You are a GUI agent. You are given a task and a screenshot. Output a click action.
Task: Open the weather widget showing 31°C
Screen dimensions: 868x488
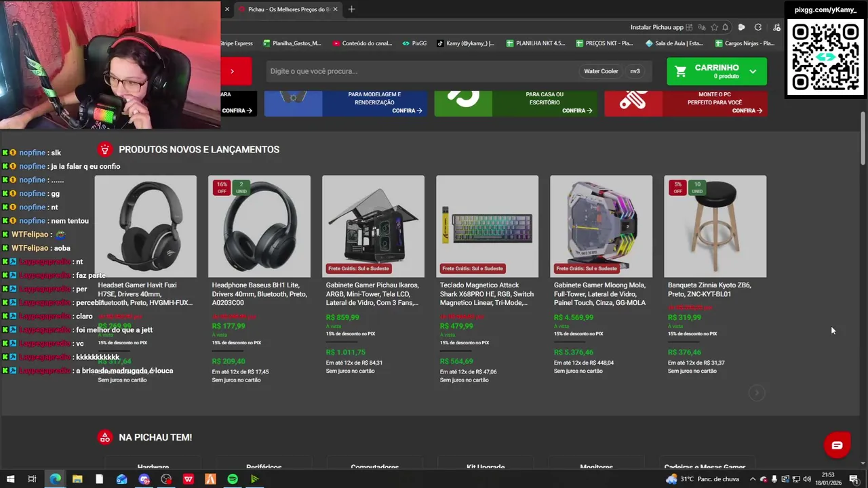pos(703,479)
